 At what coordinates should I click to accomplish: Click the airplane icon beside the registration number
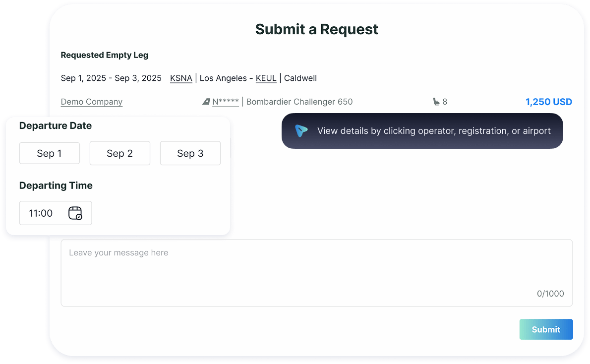206,101
